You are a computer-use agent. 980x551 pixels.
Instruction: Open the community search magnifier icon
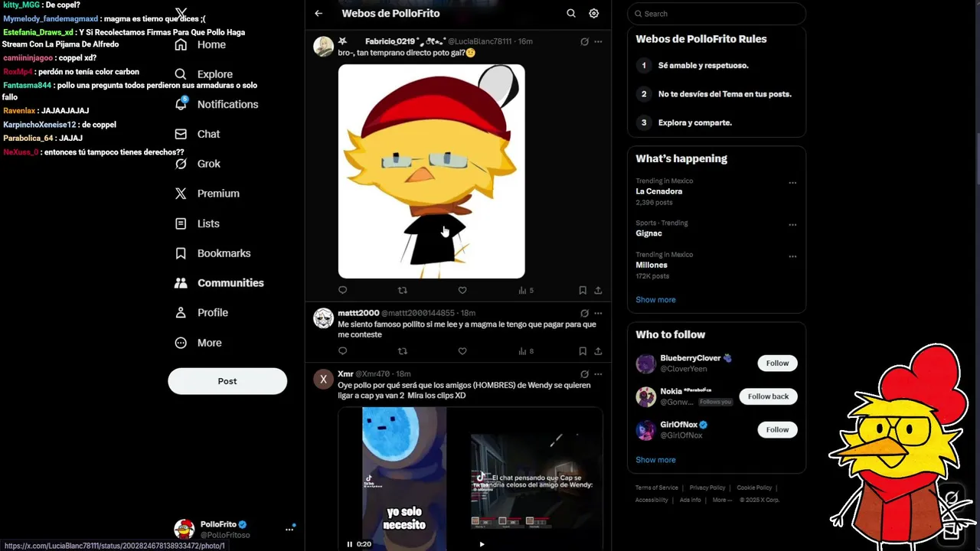(x=571, y=13)
